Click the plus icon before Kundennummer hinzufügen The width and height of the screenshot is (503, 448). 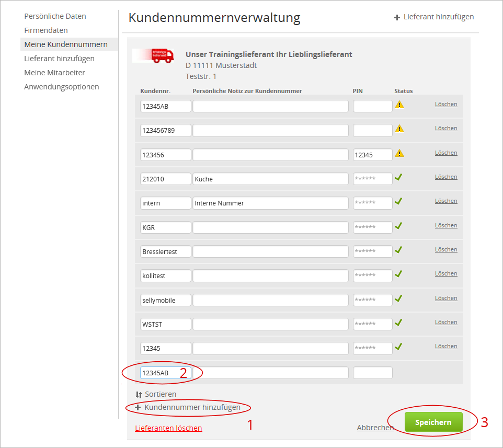138,408
